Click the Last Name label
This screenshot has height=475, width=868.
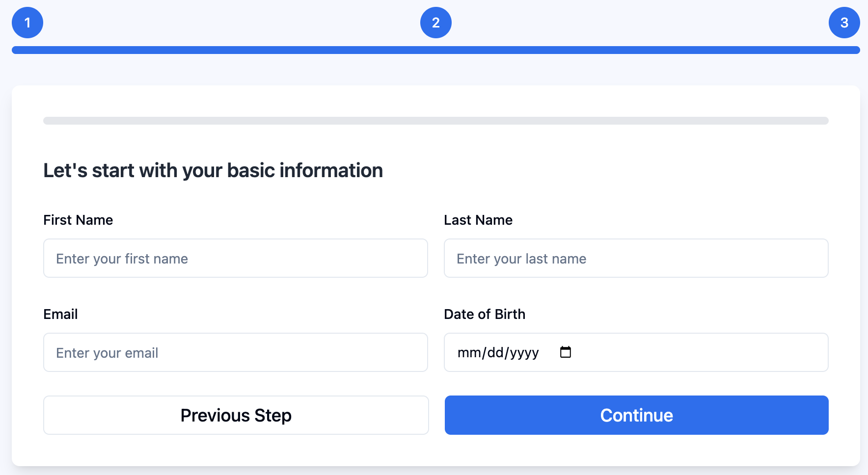478,220
